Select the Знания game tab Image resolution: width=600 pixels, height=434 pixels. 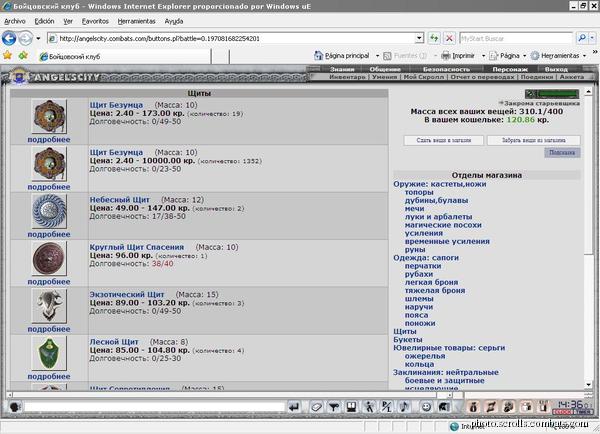pos(342,69)
